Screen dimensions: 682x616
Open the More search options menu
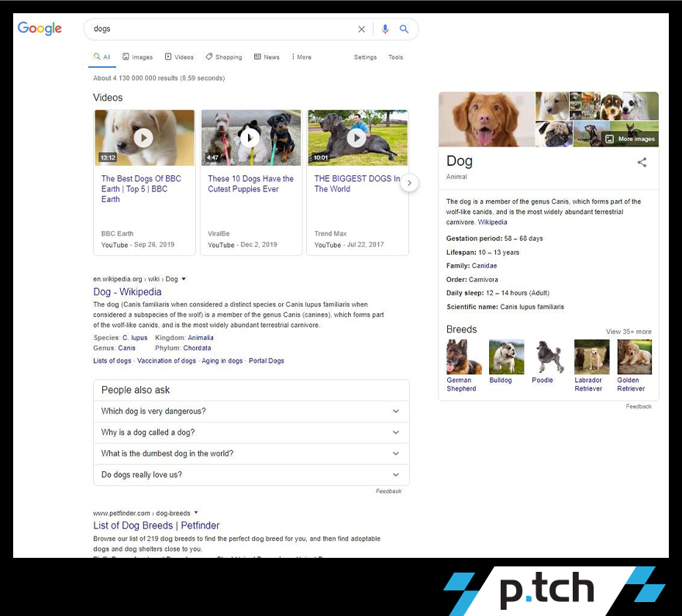301,57
